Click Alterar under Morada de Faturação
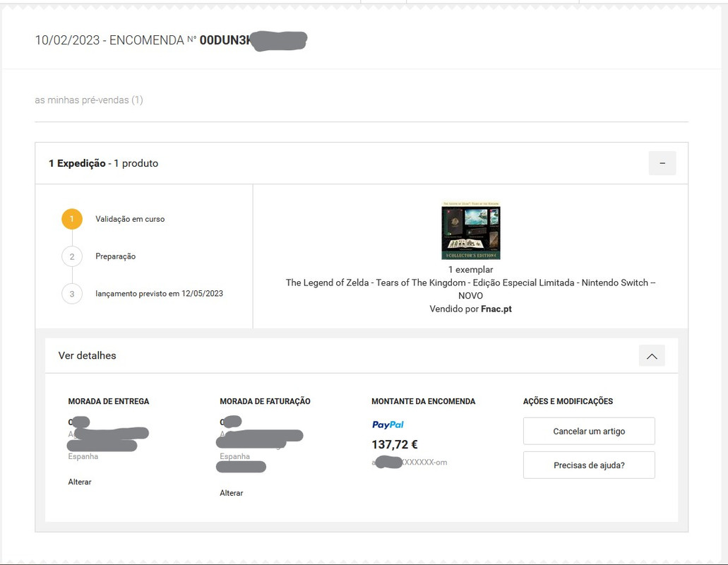Viewport: 728px width, 565px height. pyautogui.click(x=231, y=493)
